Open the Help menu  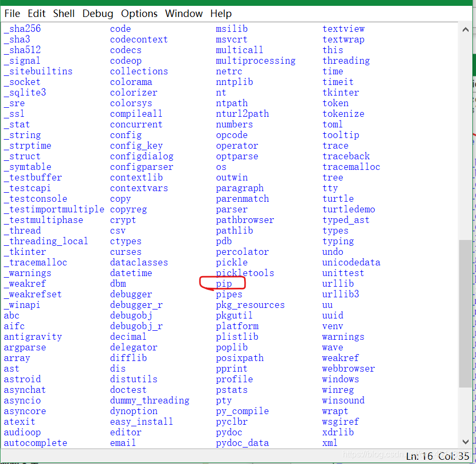pyautogui.click(x=221, y=14)
